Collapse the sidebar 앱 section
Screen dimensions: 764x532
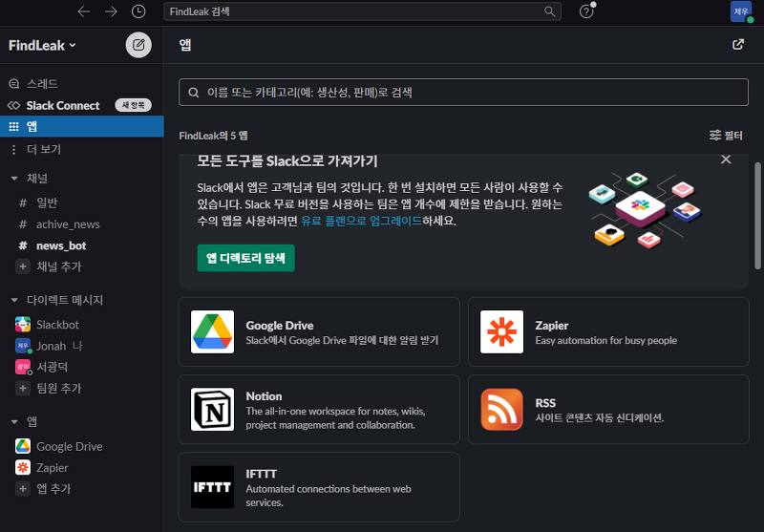pyautogui.click(x=14, y=422)
